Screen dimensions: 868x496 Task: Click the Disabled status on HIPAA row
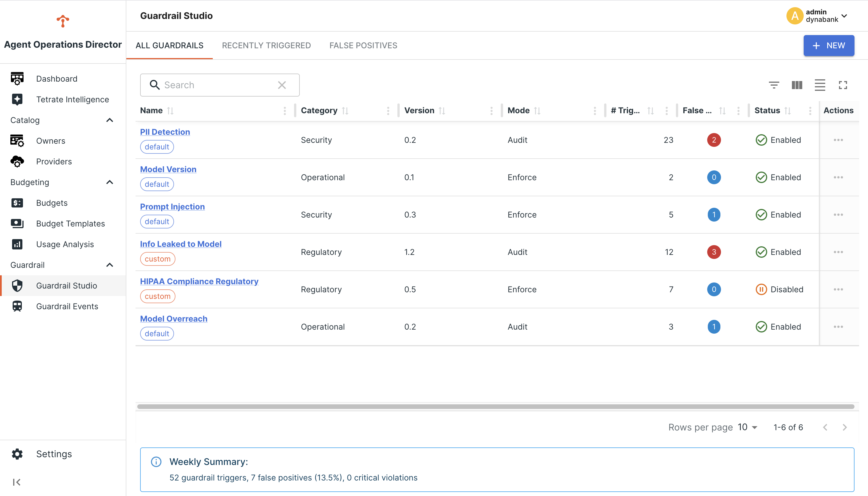[779, 289]
